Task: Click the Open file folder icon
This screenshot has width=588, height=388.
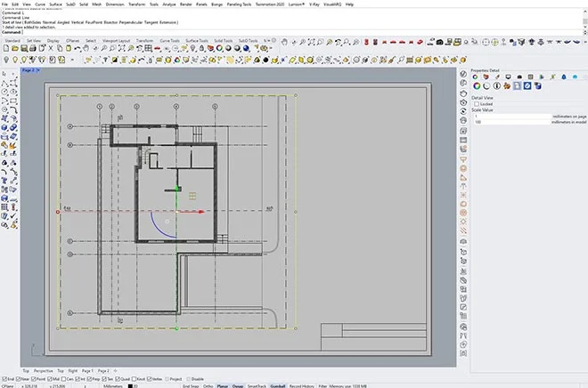Action: 15,48
